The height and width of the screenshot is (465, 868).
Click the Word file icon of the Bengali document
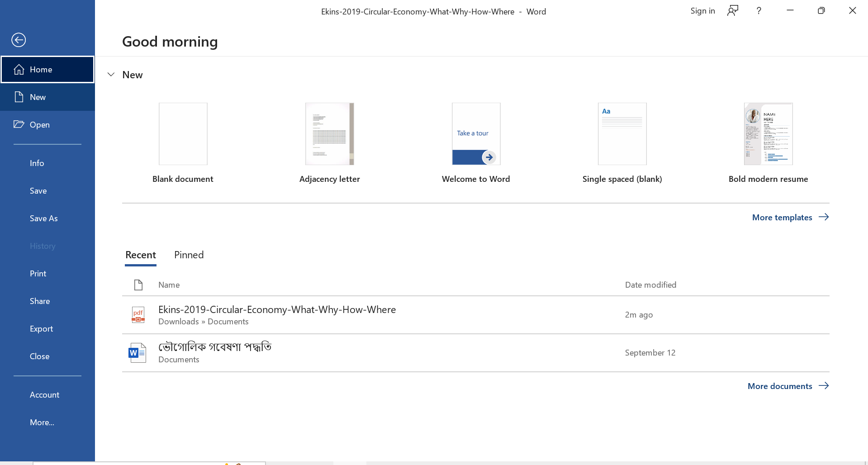click(138, 353)
